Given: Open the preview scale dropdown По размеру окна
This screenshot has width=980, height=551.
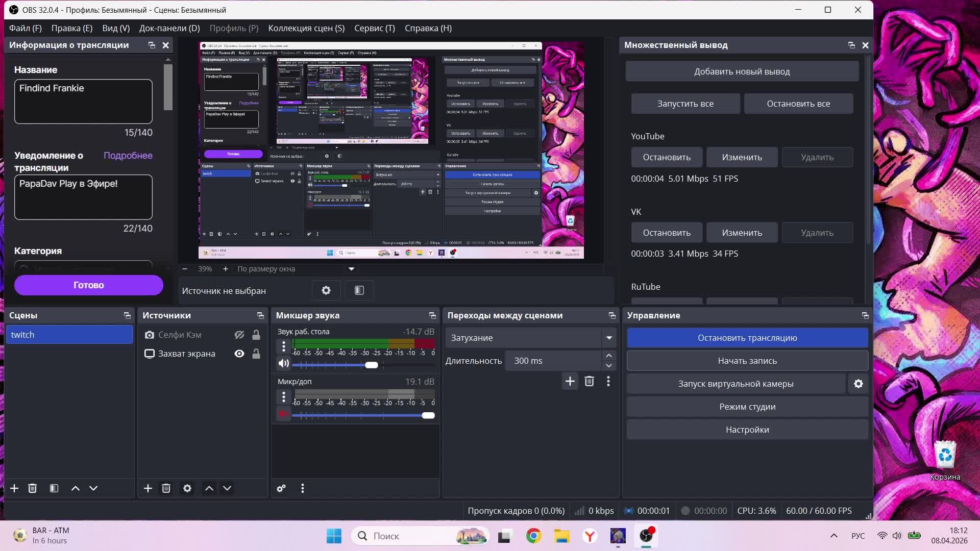Looking at the screenshot, I should (351, 269).
